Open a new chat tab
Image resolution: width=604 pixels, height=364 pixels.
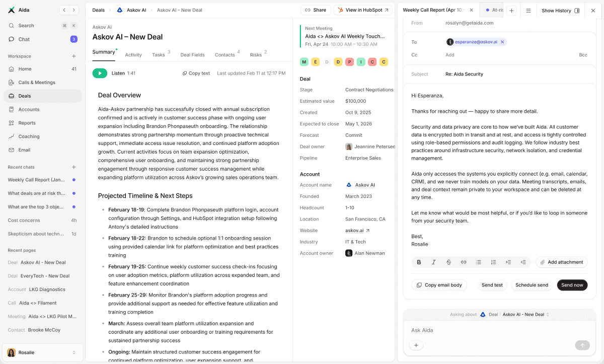pos(511,11)
